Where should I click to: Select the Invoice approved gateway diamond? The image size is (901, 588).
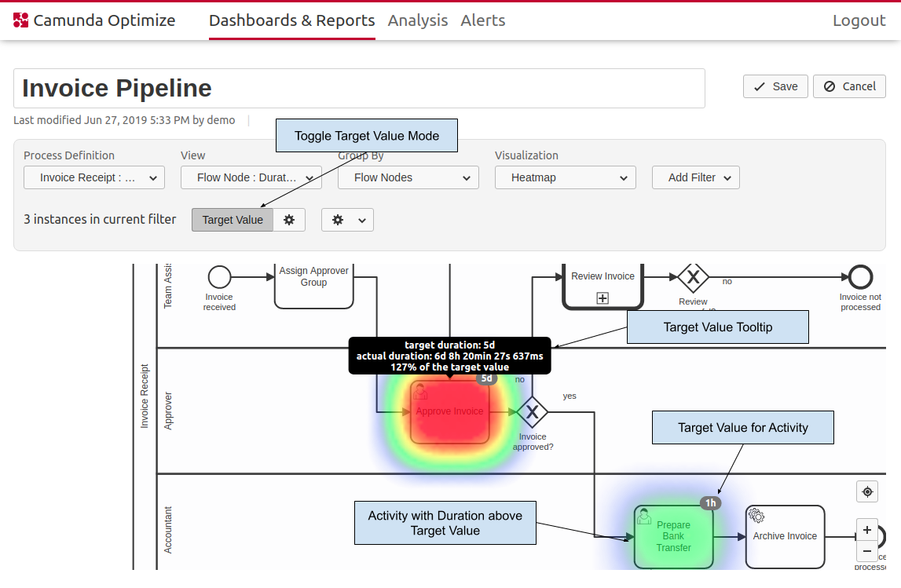(532, 411)
